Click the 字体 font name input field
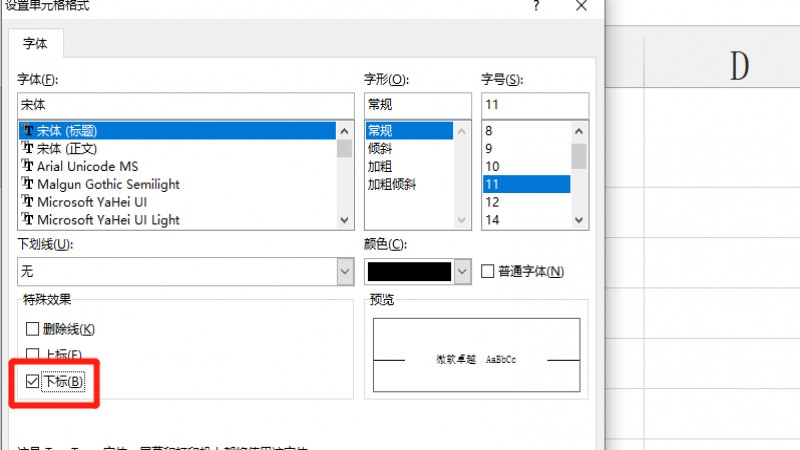Image resolution: width=800 pixels, height=450 pixels. (186, 105)
